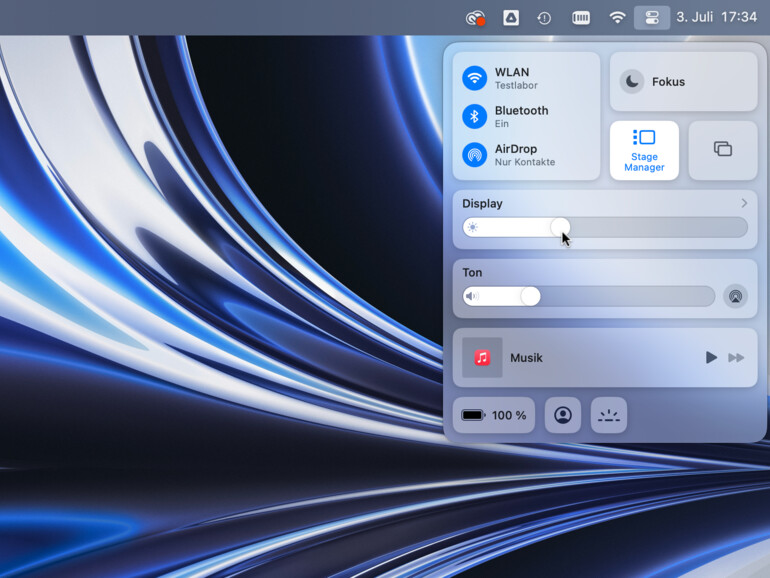Close Control Center via menu bar icon

(651, 17)
